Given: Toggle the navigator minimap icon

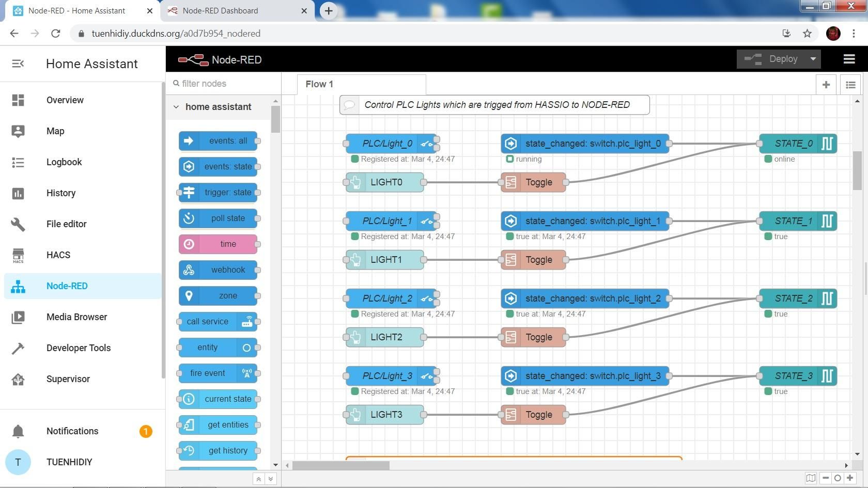Looking at the screenshot, I should [x=811, y=478].
